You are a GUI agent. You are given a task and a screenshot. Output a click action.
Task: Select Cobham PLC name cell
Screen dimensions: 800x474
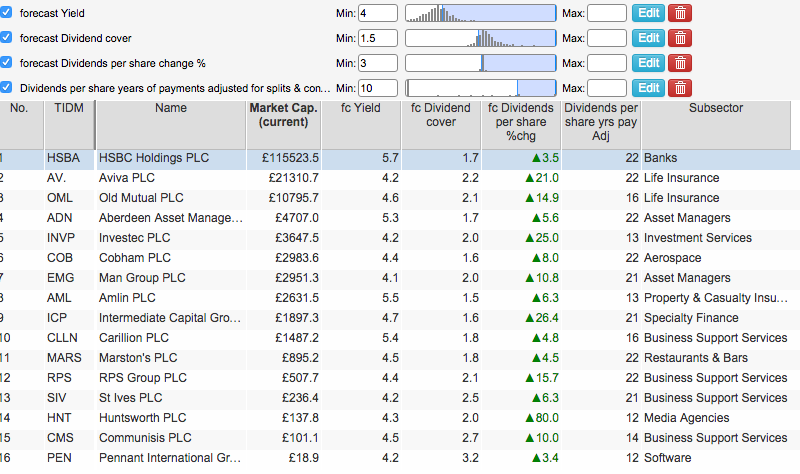[171, 258]
